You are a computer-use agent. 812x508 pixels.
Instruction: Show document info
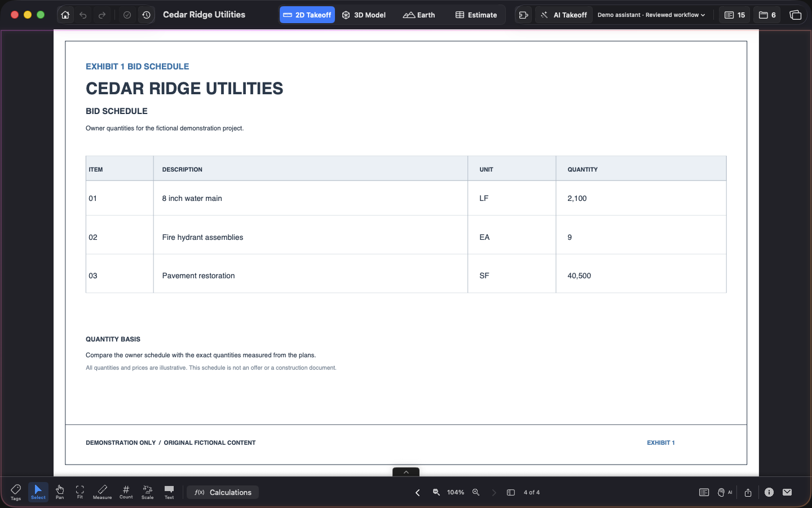[769, 492]
